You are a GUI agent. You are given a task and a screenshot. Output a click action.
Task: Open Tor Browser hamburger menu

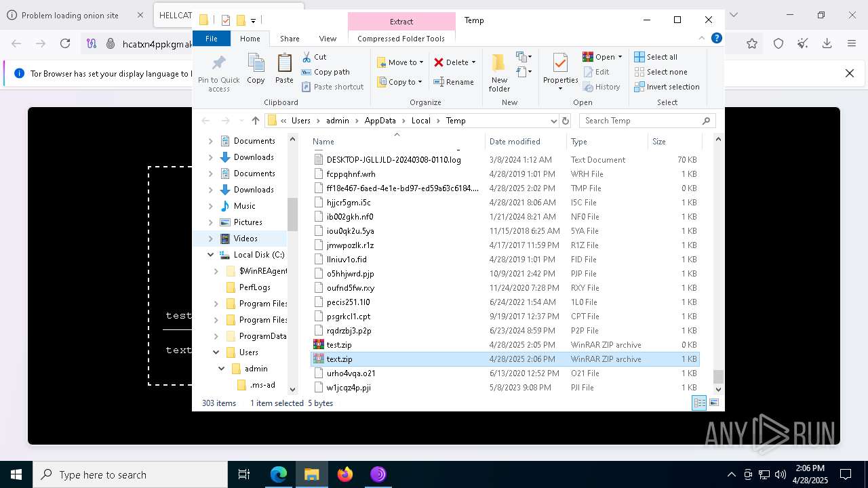(x=852, y=43)
